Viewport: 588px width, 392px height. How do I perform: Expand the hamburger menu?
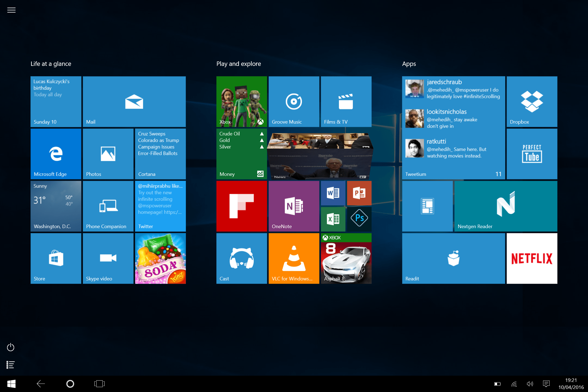point(11,10)
